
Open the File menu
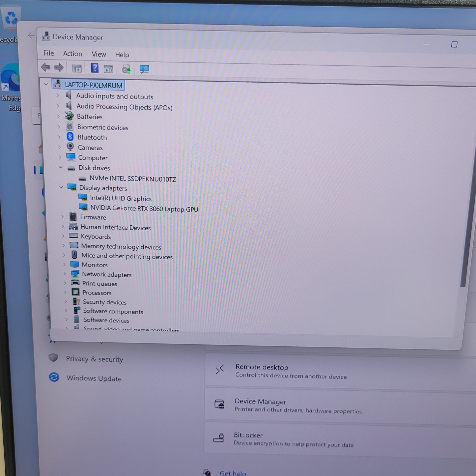tap(48, 53)
